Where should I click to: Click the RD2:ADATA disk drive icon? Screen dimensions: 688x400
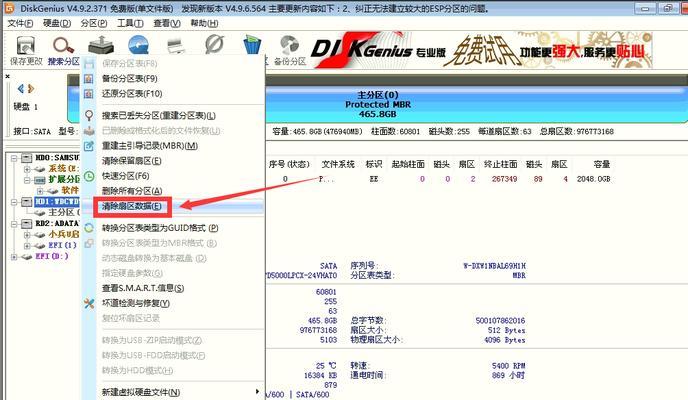[x=27, y=224]
